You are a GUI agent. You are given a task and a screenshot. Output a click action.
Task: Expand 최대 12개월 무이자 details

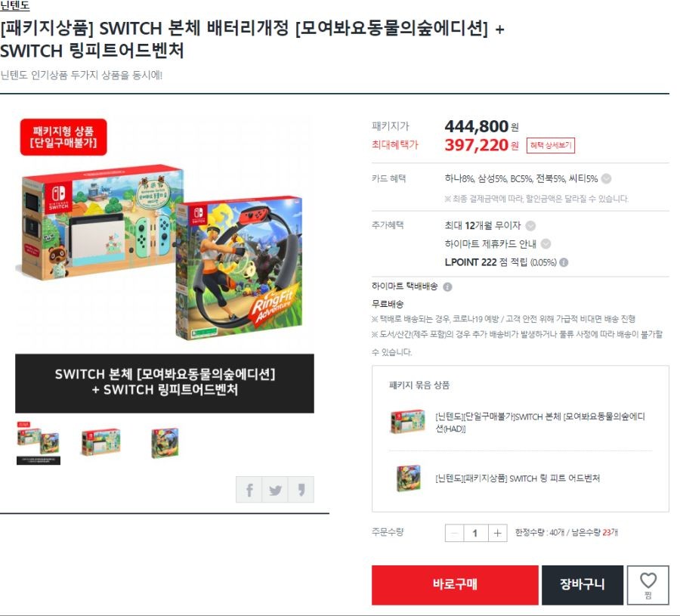point(530,225)
